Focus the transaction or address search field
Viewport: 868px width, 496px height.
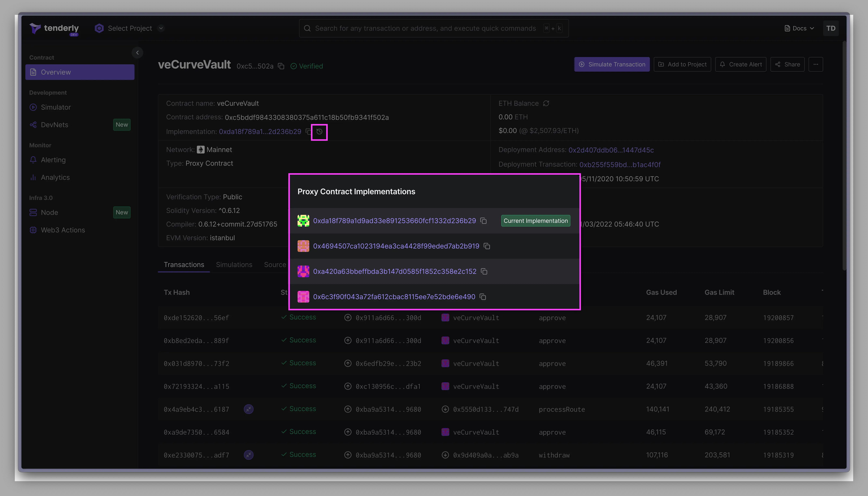point(433,28)
